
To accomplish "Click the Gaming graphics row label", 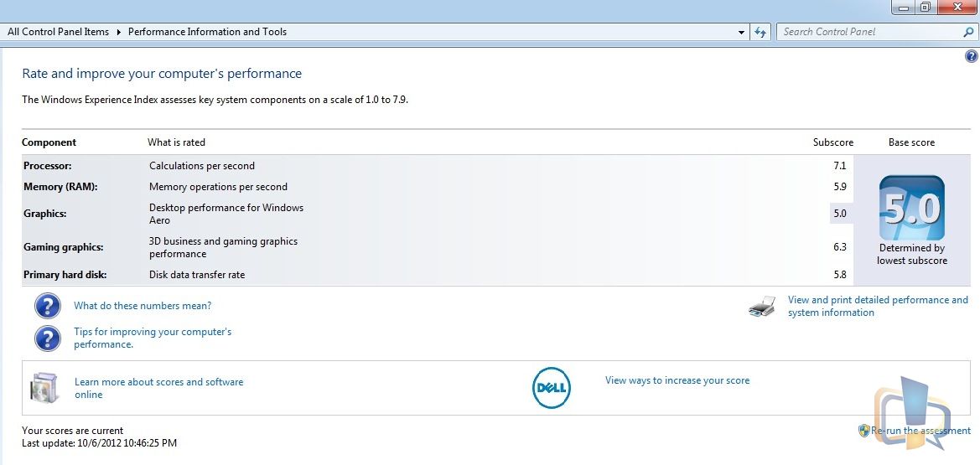I will tap(63, 247).
